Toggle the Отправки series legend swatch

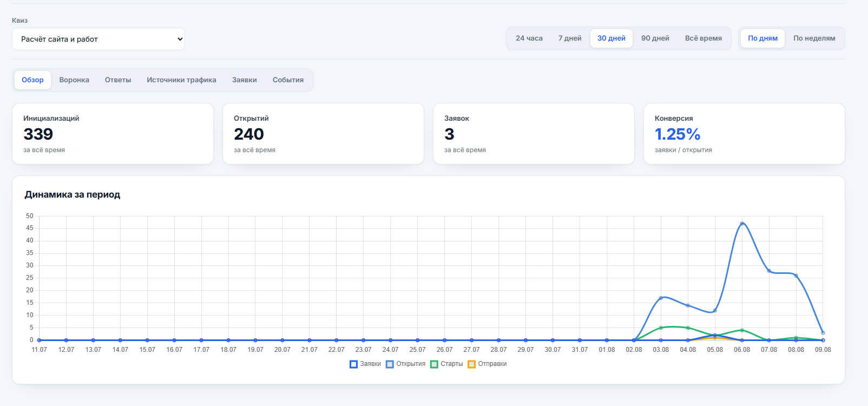(x=471, y=364)
